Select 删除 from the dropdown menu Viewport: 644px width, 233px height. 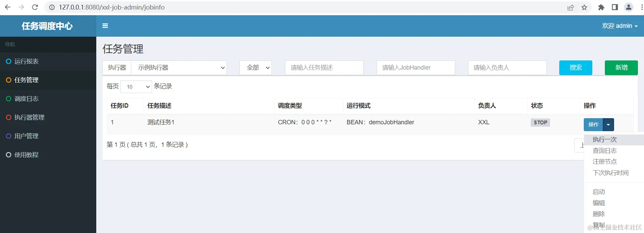[x=614, y=214]
